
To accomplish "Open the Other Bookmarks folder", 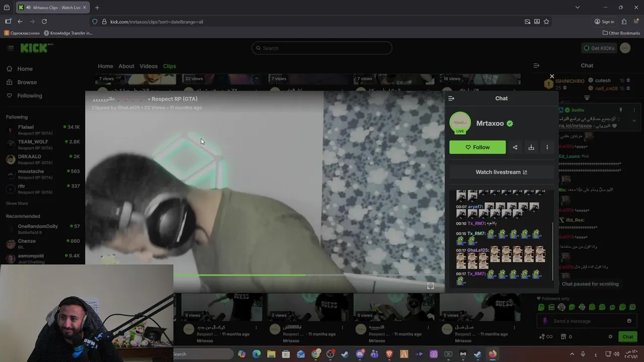I will click(x=621, y=33).
